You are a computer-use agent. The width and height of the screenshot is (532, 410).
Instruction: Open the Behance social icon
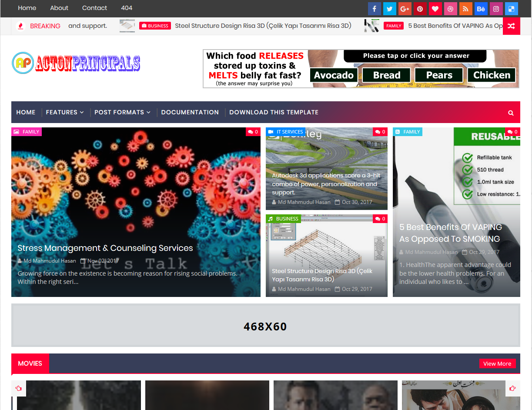point(481,9)
